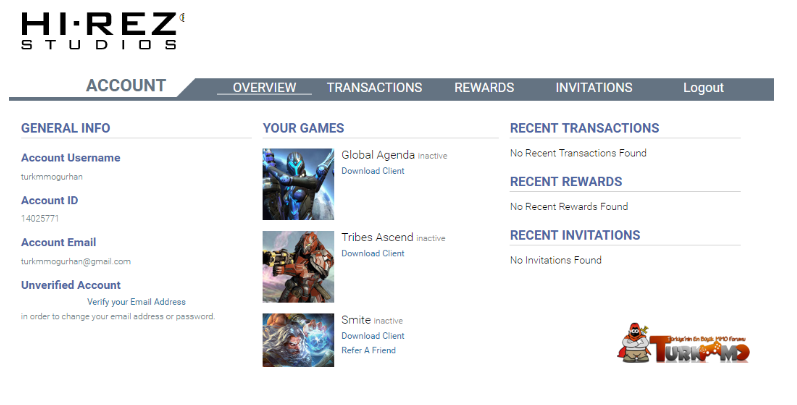This screenshot has width=797, height=405.
Task: Click the Smite game title
Action: point(356,320)
